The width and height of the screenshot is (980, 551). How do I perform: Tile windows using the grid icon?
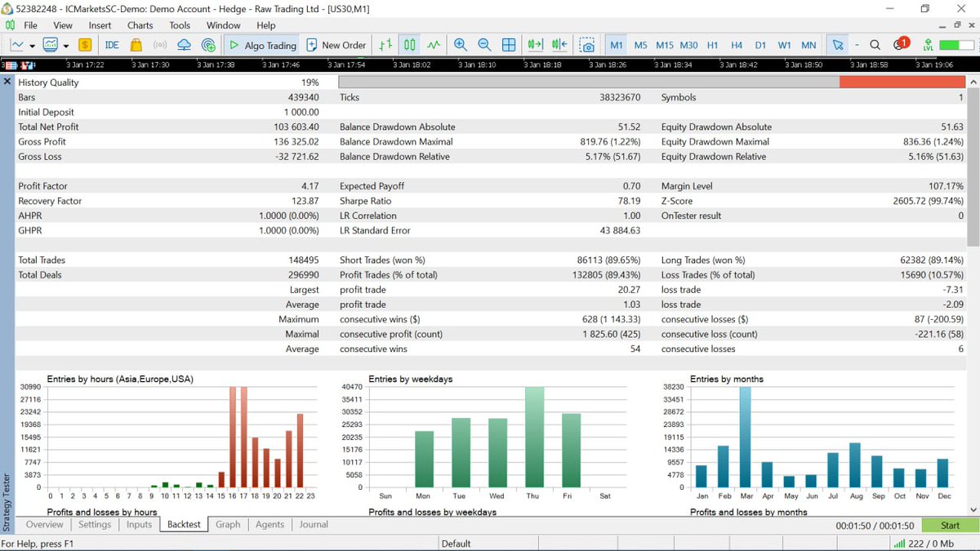coord(509,45)
